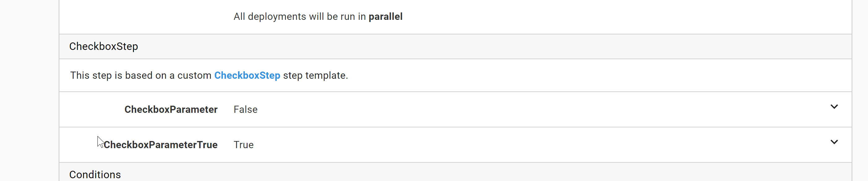Click the True value of CheckboxParameterTrue
Screen dimensions: 868x181
pos(244,145)
